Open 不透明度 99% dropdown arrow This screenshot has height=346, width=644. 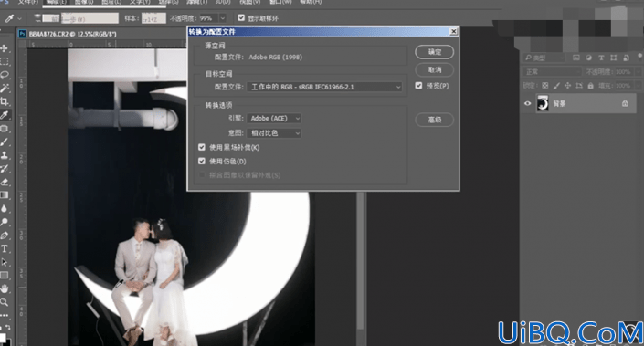(223, 18)
